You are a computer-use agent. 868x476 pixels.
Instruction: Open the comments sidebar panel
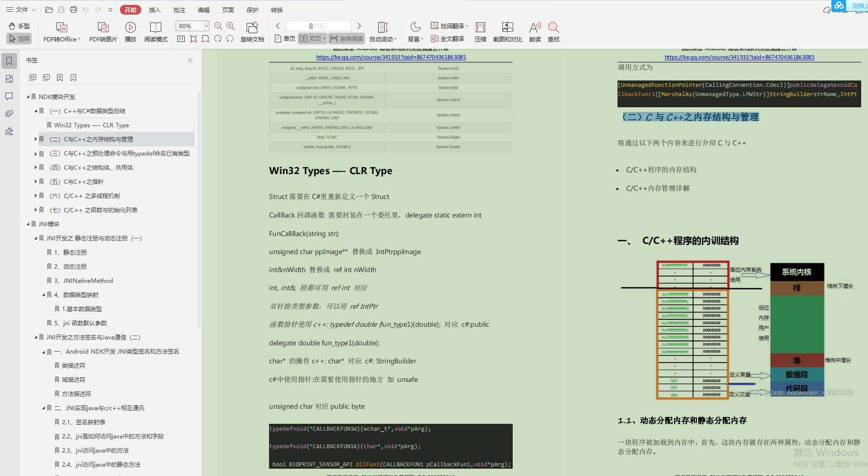click(x=9, y=96)
